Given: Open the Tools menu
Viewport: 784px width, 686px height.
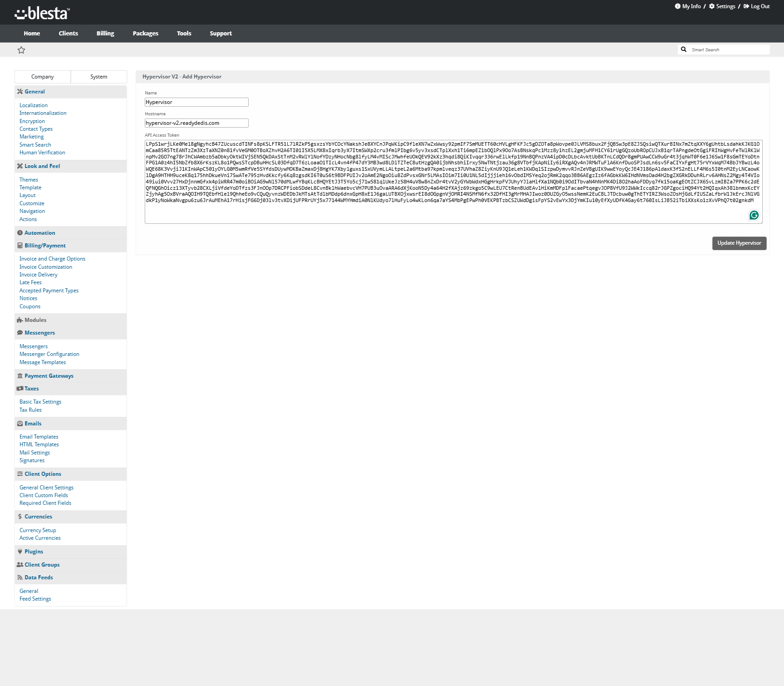Looking at the screenshot, I should (184, 34).
